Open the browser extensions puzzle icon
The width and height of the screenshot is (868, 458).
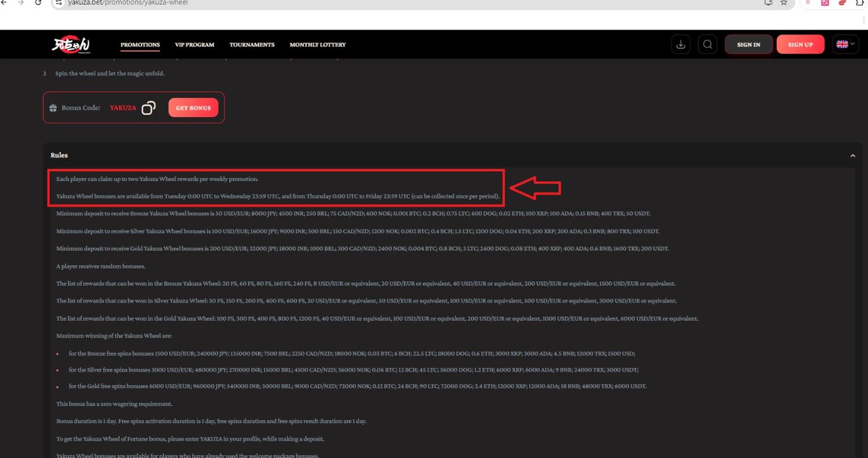click(x=860, y=3)
